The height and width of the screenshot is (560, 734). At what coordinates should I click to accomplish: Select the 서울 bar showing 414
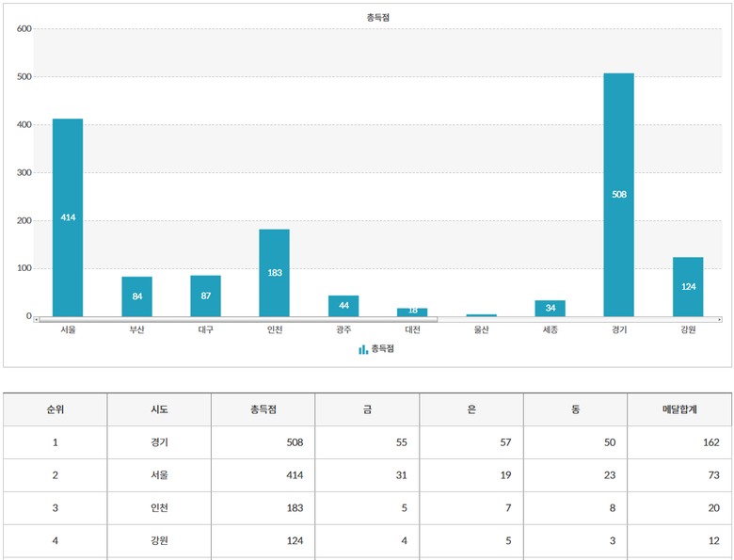coord(68,217)
